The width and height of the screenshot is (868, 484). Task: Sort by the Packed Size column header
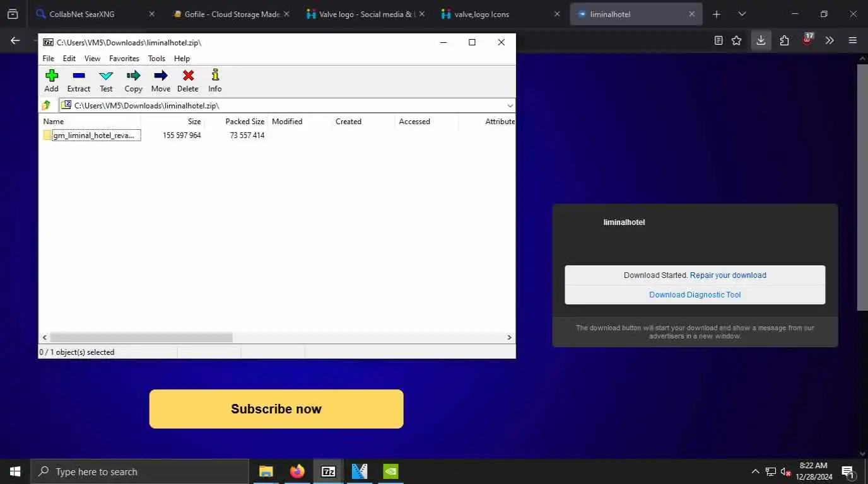(237, 122)
